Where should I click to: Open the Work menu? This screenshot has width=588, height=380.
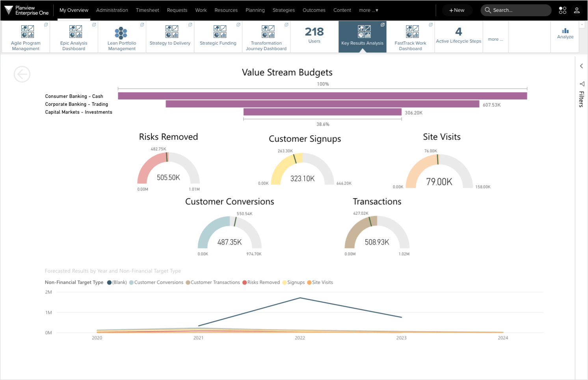[x=201, y=10]
